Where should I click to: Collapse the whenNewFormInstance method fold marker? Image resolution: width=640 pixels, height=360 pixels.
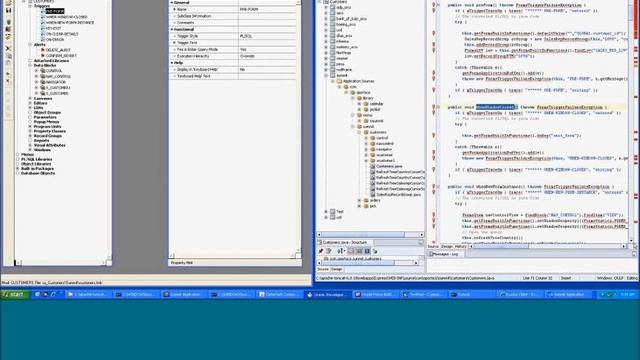point(438,187)
